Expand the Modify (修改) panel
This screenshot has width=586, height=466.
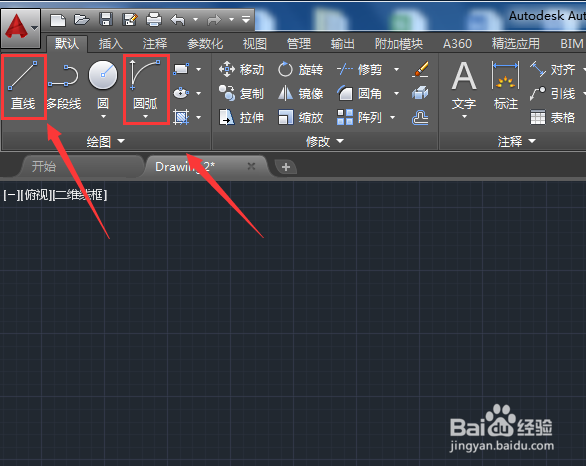pyautogui.click(x=324, y=141)
